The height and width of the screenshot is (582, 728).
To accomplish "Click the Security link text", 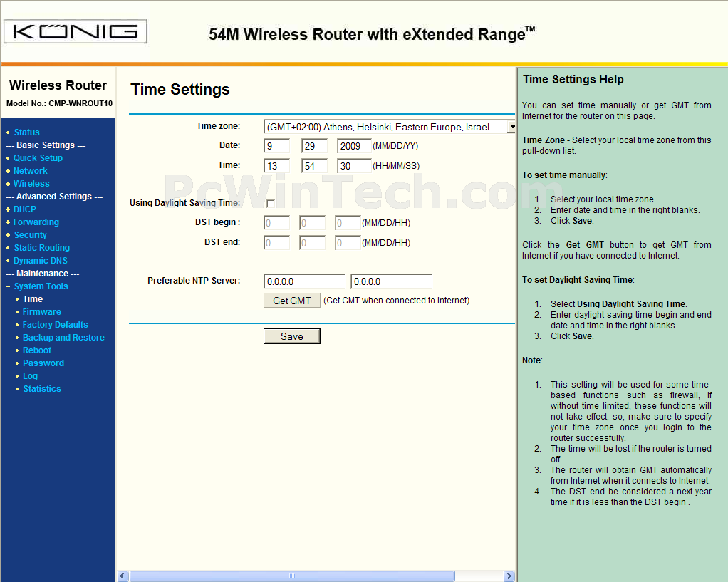I will click(30, 235).
